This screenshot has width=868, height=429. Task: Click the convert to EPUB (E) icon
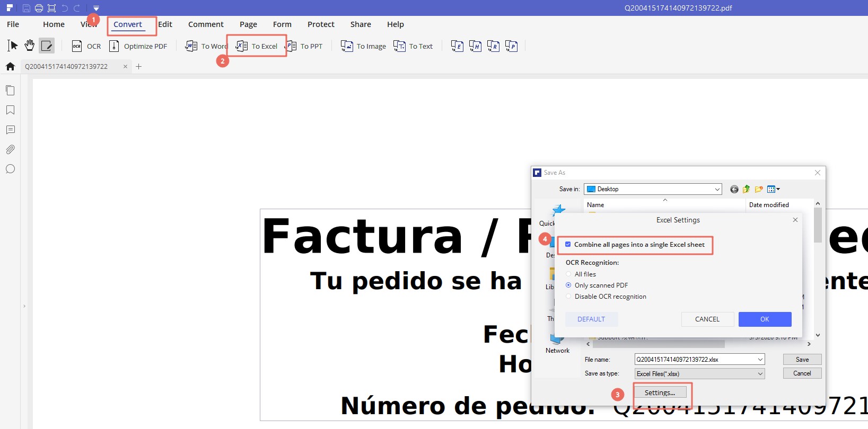pyautogui.click(x=457, y=46)
